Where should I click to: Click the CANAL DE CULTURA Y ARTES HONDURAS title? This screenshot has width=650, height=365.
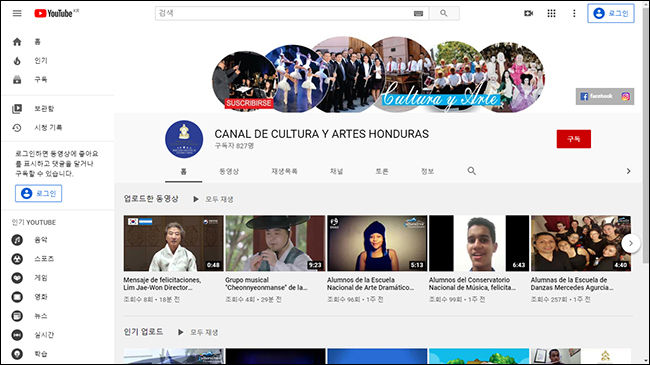(322, 134)
